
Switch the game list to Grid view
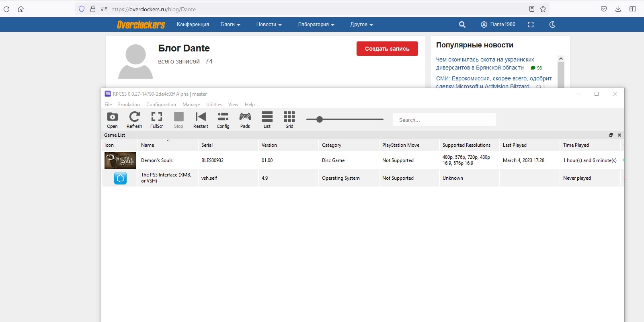click(x=289, y=120)
